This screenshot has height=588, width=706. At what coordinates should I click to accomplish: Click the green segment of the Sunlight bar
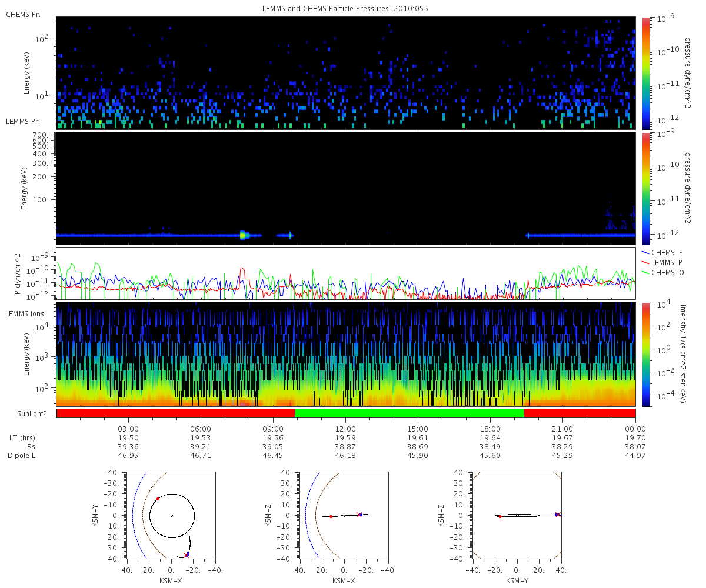tap(409, 413)
